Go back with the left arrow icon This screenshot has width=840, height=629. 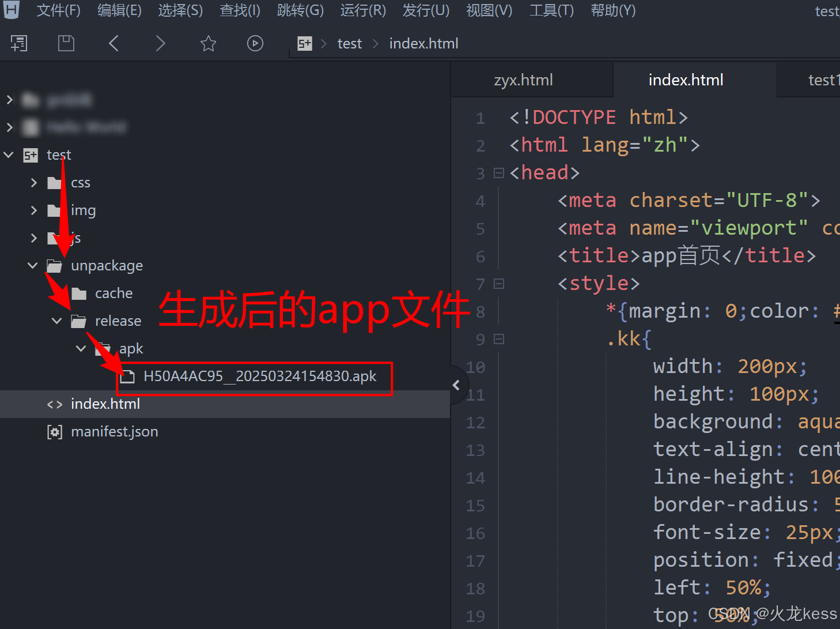point(113,43)
